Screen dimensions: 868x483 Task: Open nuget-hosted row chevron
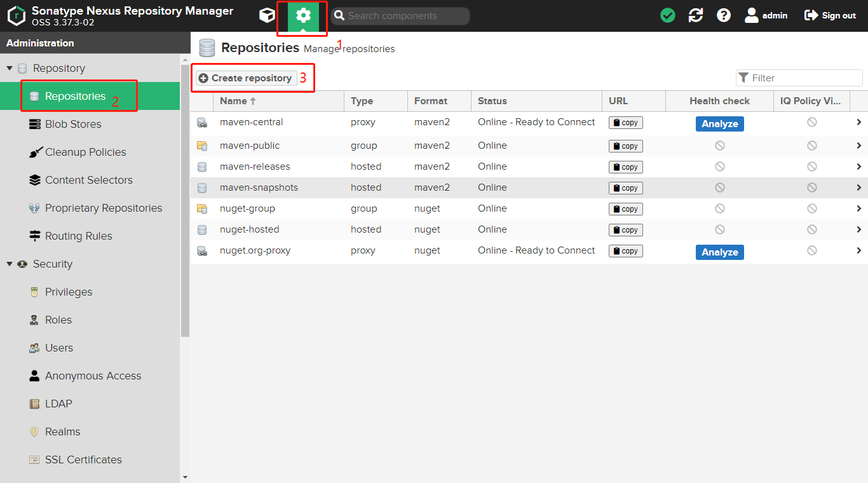858,229
